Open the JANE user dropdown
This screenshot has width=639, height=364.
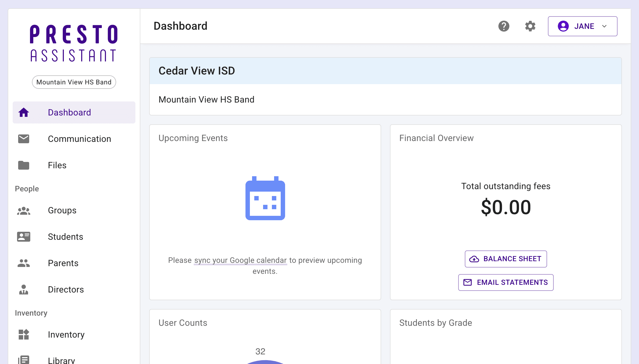click(x=582, y=26)
